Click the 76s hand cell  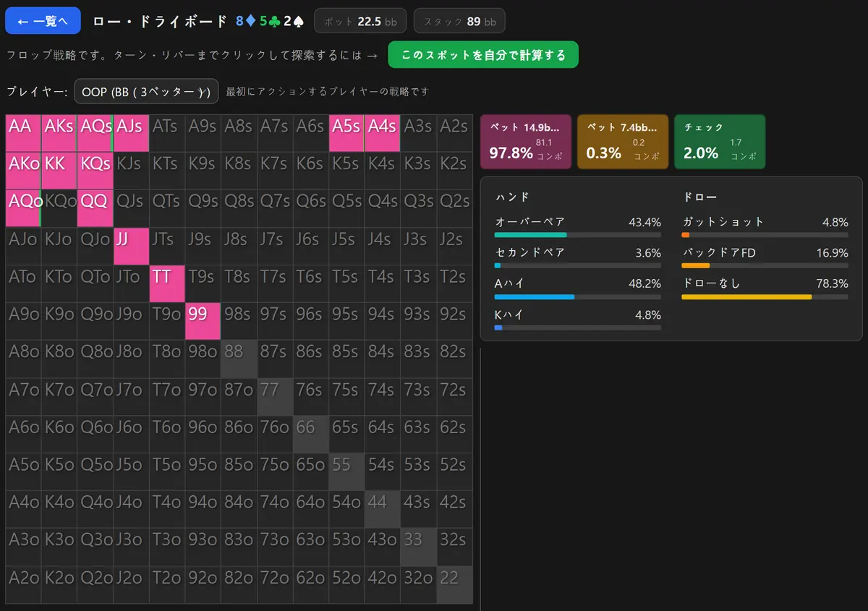pyautogui.click(x=311, y=396)
